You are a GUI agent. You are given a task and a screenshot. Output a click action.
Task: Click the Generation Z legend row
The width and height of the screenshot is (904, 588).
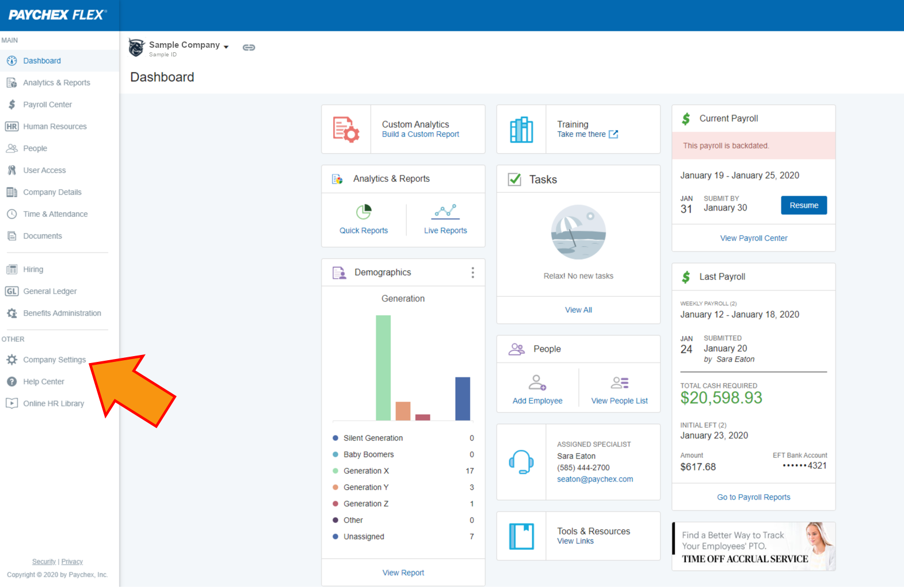(403, 504)
